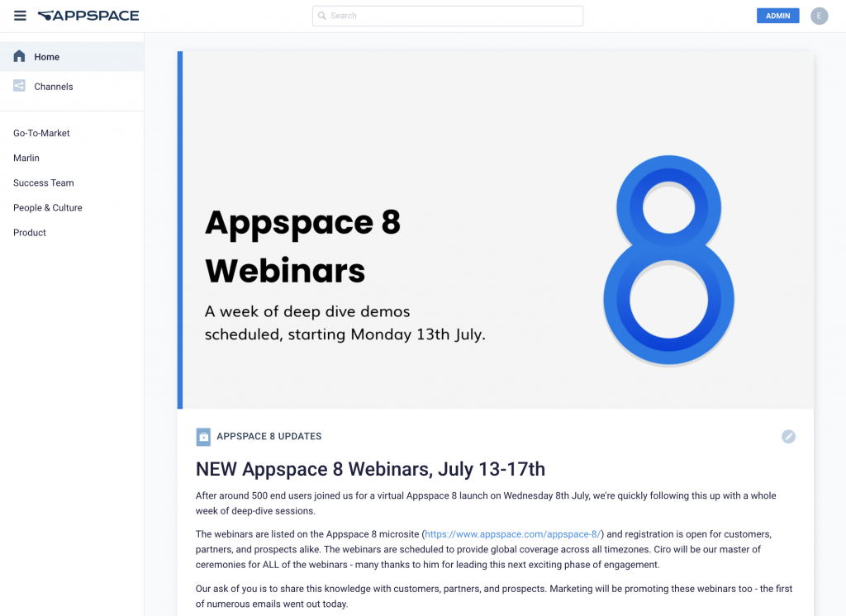
Task: Follow the appspace.com/appspace-8 link
Action: click(x=512, y=534)
